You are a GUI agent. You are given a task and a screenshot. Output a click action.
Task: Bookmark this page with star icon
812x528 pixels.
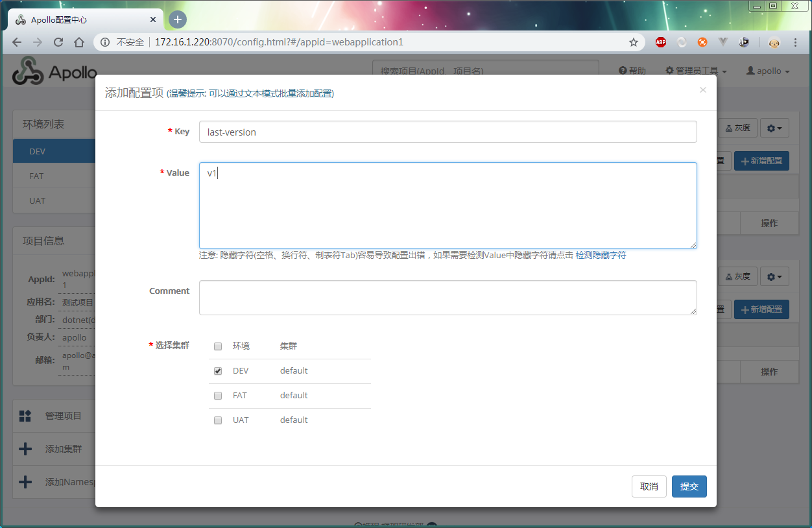[x=634, y=42]
